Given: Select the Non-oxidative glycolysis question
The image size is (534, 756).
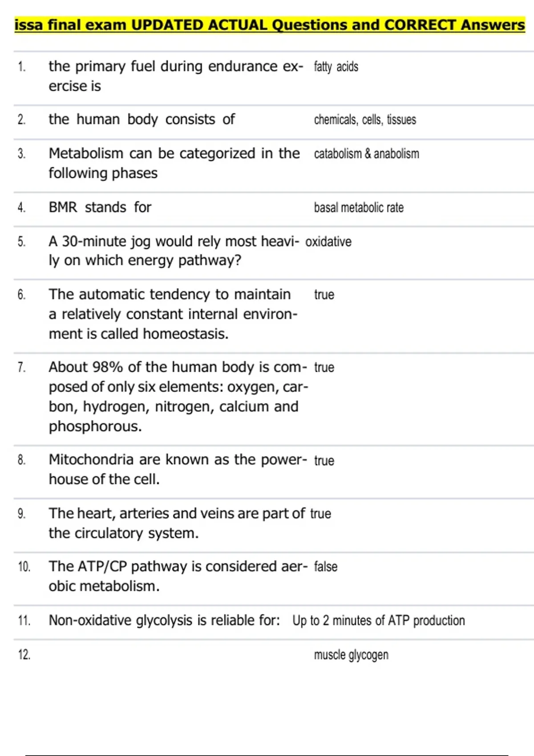Looking at the screenshot, I should 164,620.
